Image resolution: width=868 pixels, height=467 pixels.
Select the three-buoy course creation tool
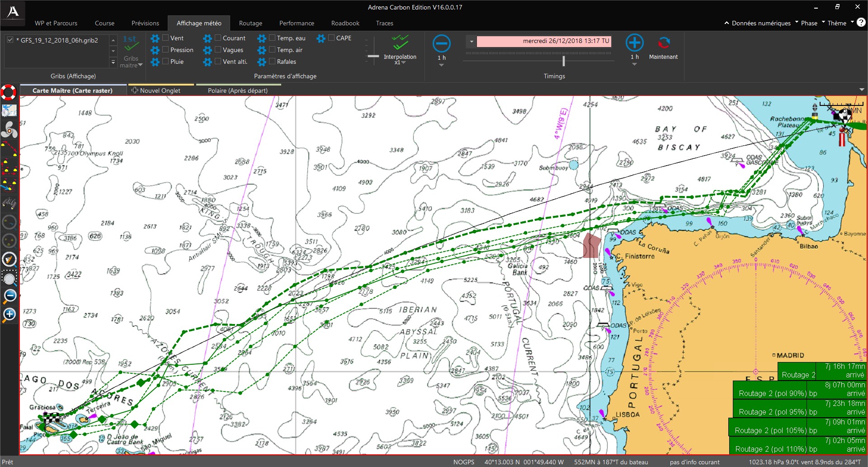9,167
